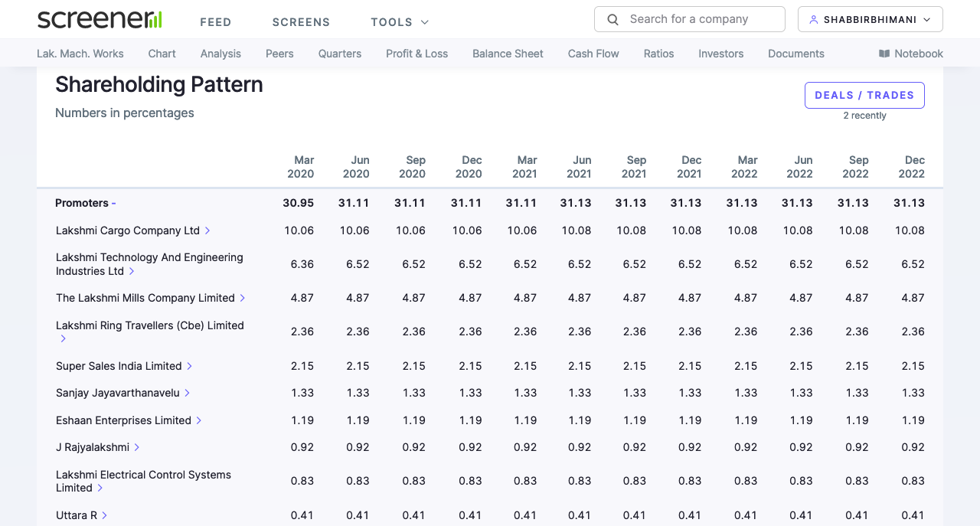
Task: Click Promoters value 31.13 for Dec 2022
Action: 909,203
